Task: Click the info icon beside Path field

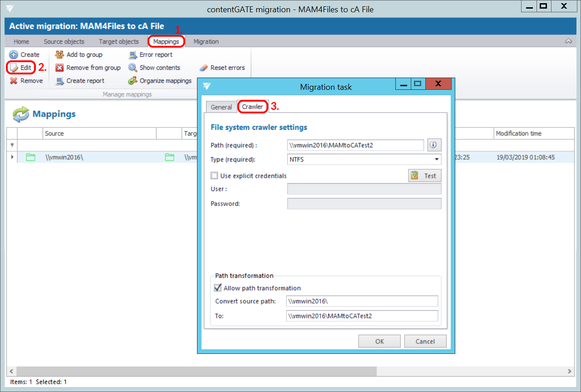Action: tap(434, 145)
